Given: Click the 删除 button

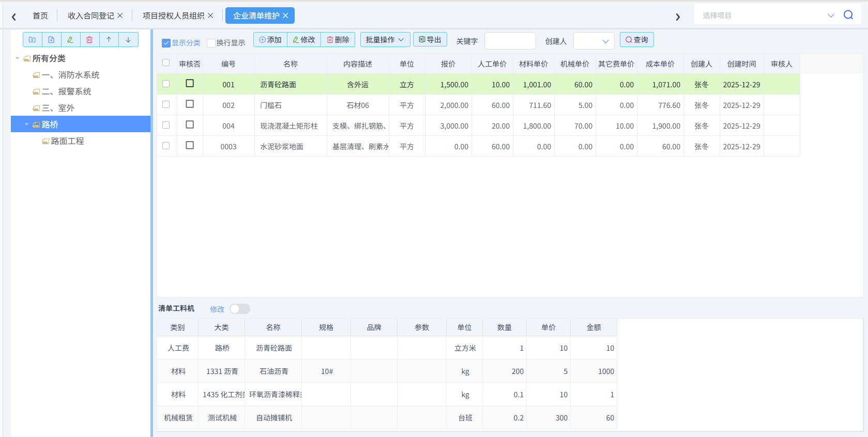Looking at the screenshot, I should (338, 40).
